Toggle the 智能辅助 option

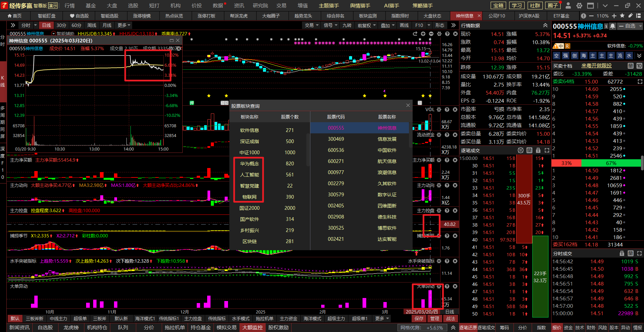click(63, 34)
